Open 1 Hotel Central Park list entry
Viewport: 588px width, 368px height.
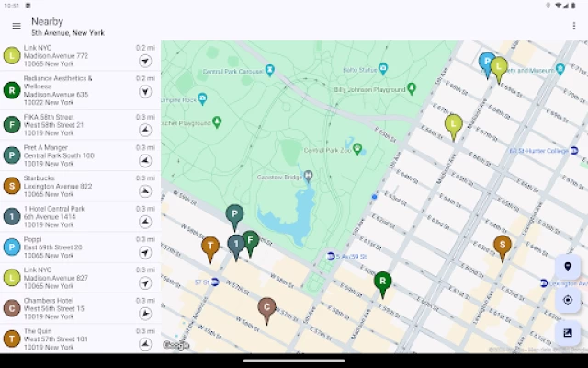pos(69,216)
